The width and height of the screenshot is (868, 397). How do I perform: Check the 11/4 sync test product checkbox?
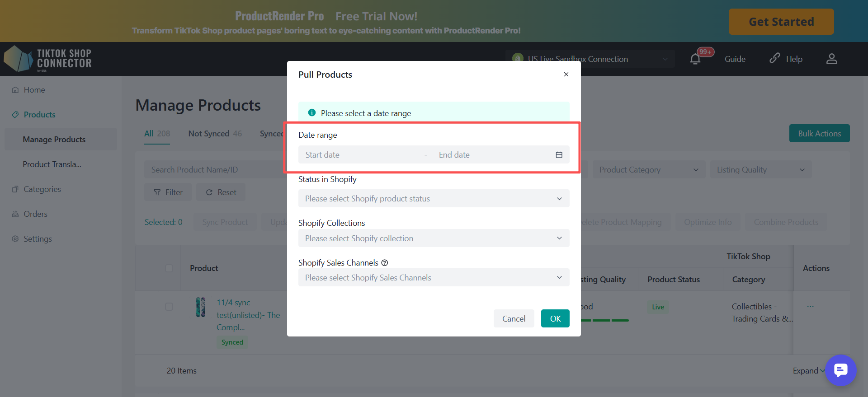click(169, 307)
